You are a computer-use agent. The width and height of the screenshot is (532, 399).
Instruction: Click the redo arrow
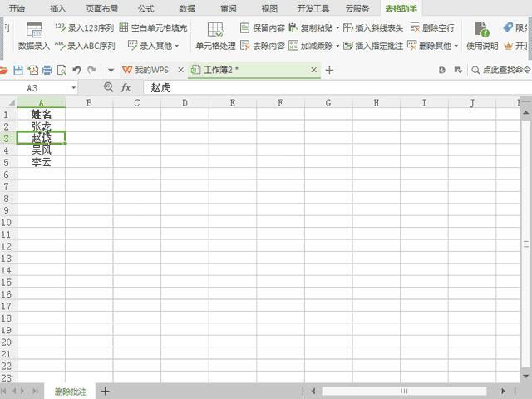pos(91,70)
